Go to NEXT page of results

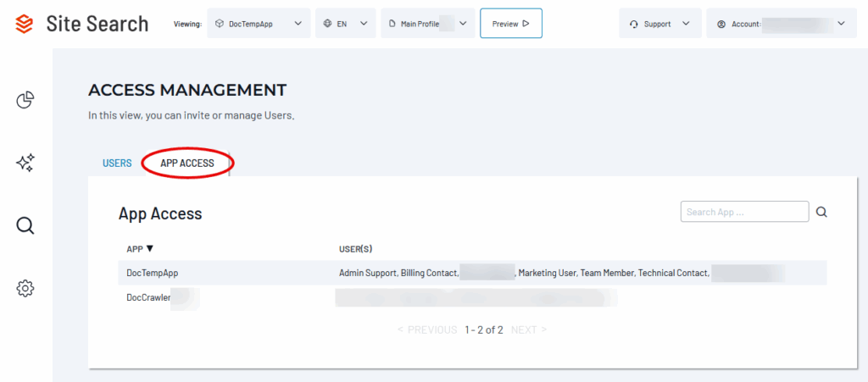[x=528, y=330]
